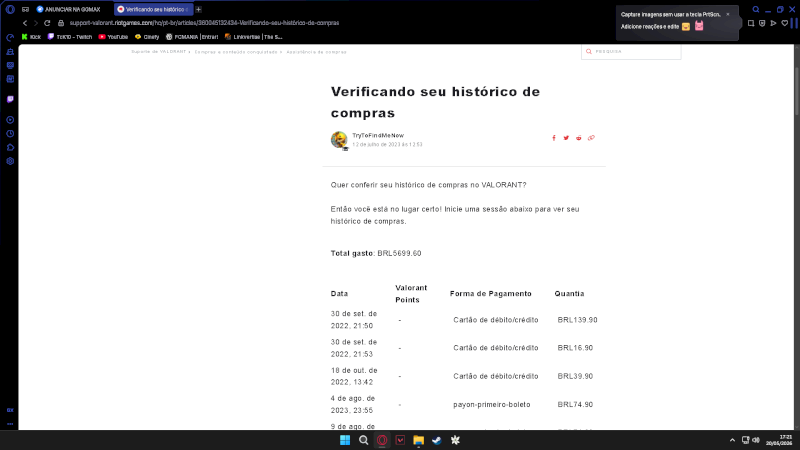The width and height of the screenshot is (800, 450).
Task: Select the BRL139.90 amount cell
Action: tap(578, 320)
